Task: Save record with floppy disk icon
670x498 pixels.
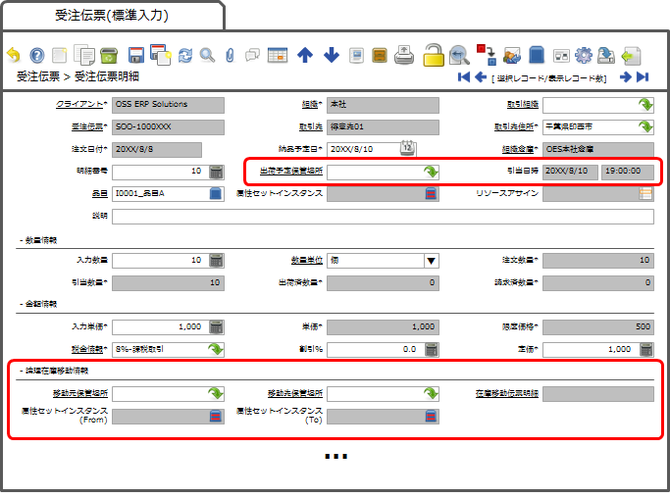Action: click(136, 56)
